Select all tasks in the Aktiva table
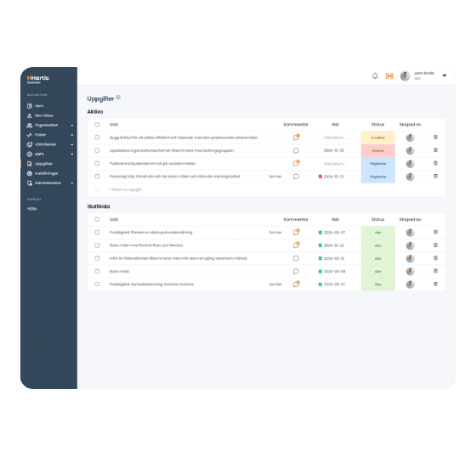Screen dimensions: 476x456 97,124
